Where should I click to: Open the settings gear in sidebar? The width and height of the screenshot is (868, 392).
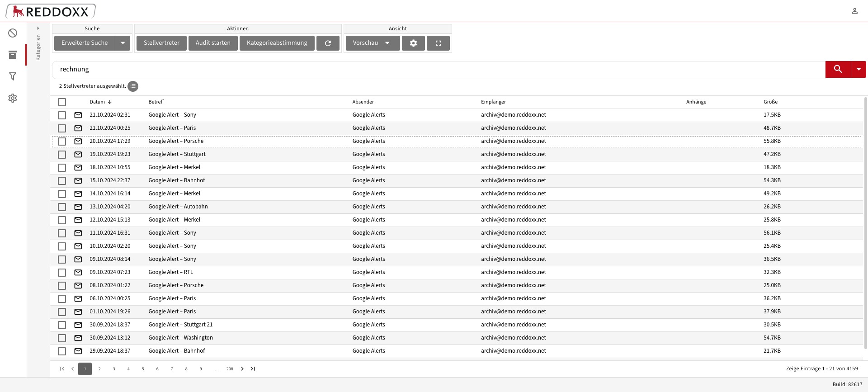coord(13,98)
